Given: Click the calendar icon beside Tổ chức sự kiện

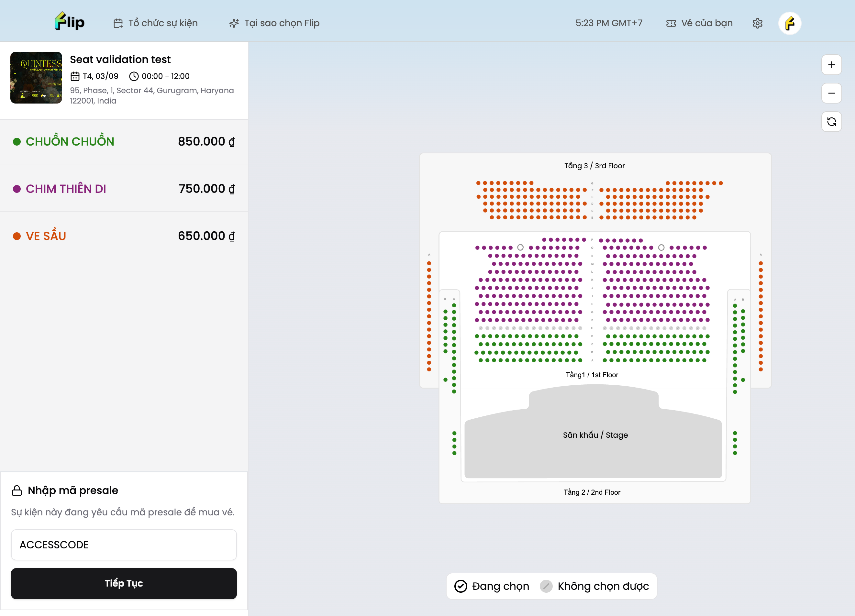Looking at the screenshot, I should point(118,23).
